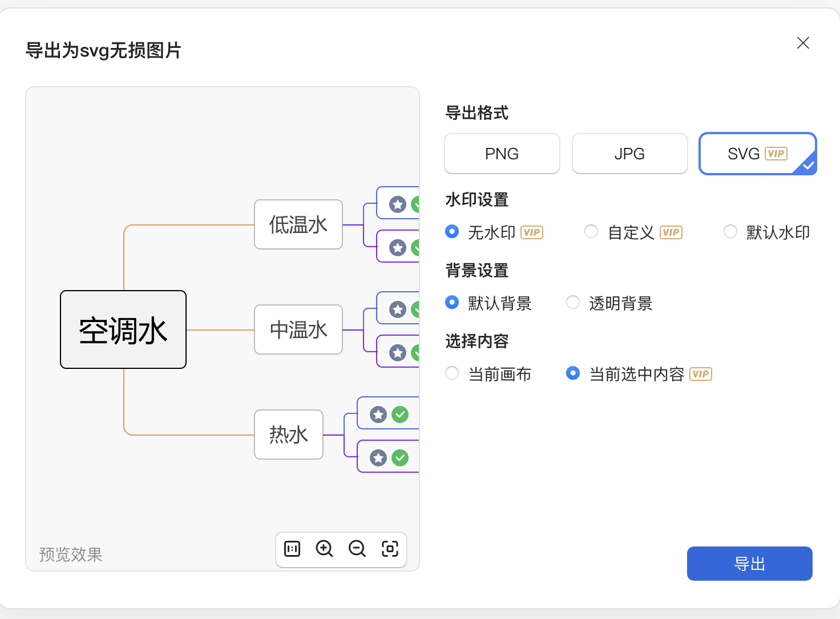The width and height of the screenshot is (840, 619).
Task: Choose the 透明背景 transparent background
Action: tap(573, 303)
